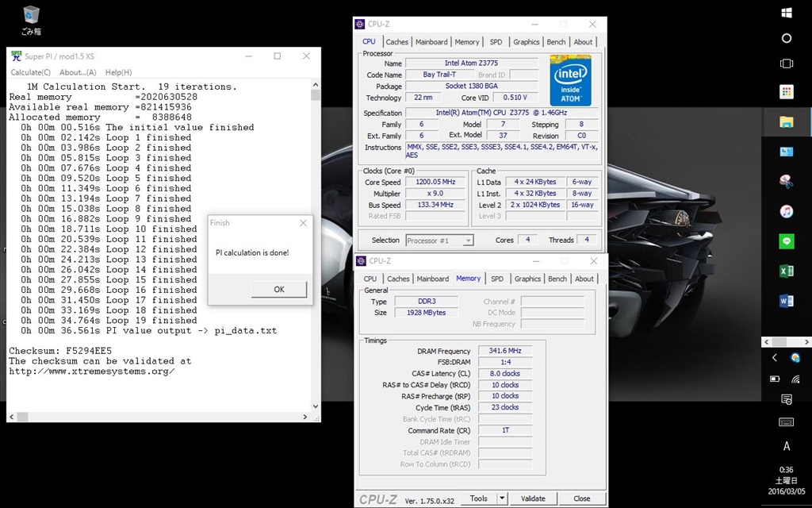Switch to SPD tab in lower CPU-Z
812x508 pixels.
click(497, 279)
